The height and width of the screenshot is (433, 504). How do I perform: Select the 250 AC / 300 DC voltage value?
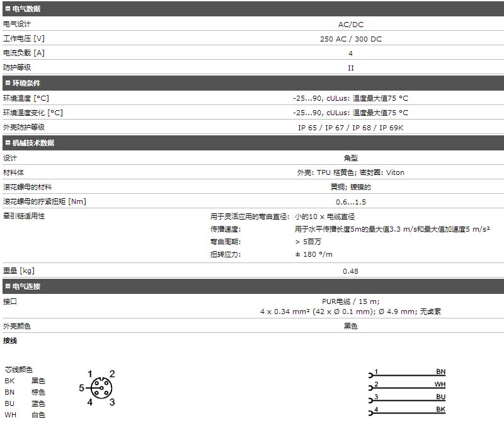351,39
